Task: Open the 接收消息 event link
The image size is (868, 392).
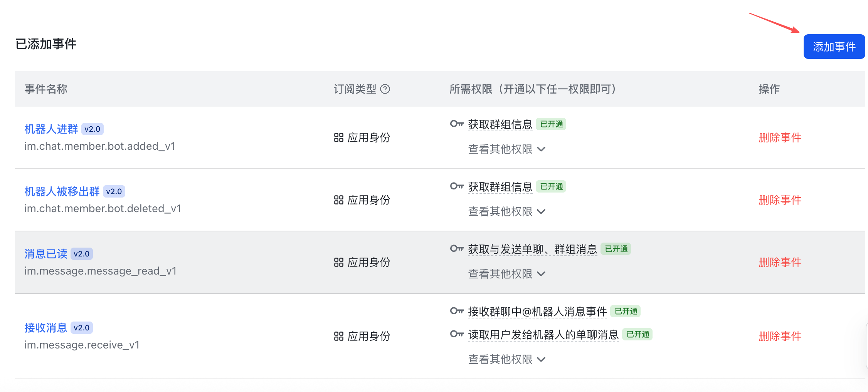Action: [45, 328]
